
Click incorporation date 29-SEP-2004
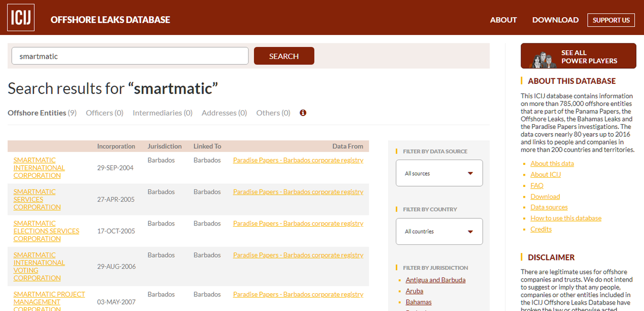click(116, 168)
